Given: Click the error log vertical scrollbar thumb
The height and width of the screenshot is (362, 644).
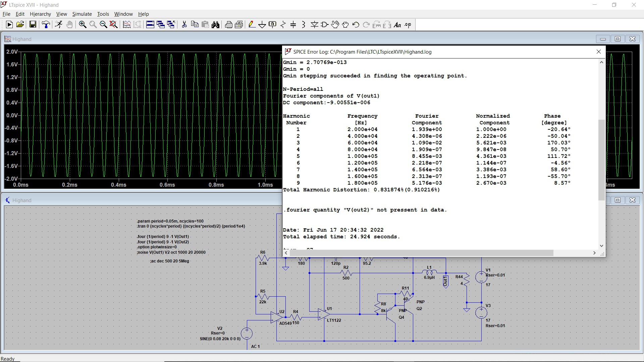Looking at the screenshot, I should point(601,159).
